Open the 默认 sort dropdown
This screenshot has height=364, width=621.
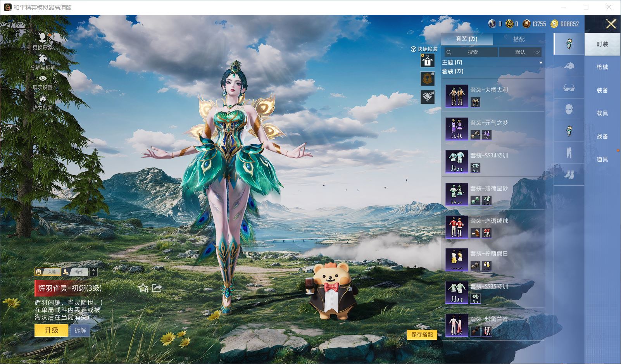coord(520,52)
